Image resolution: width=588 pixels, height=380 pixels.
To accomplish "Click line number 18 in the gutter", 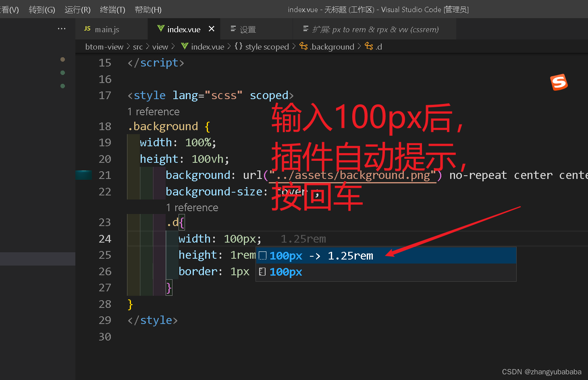I will click(x=105, y=127).
